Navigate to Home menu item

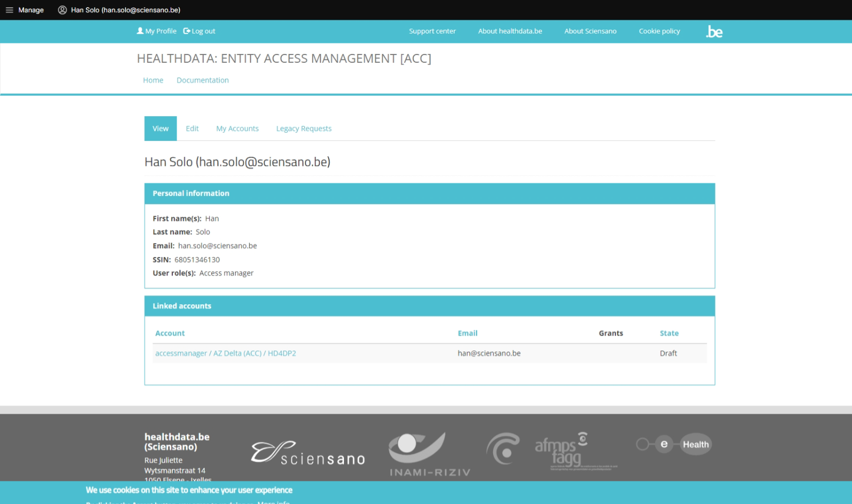point(153,80)
